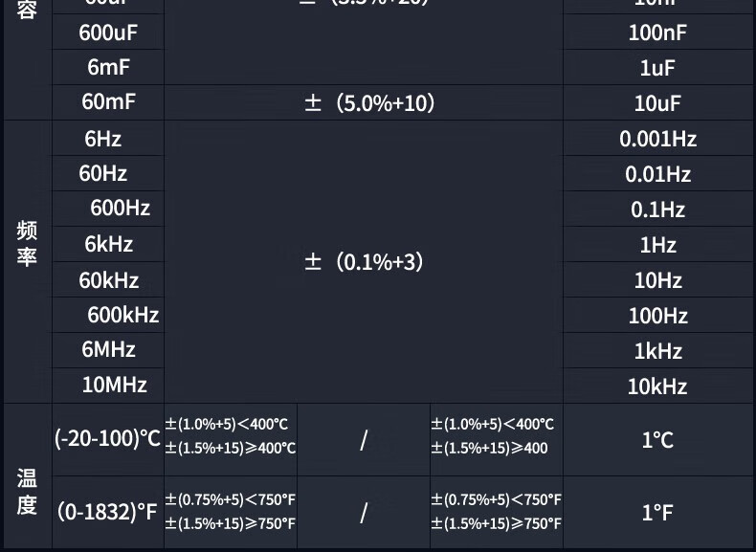Click the (0-1832)°F temperature range cell
This screenshot has height=552, width=756.
point(107,512)
